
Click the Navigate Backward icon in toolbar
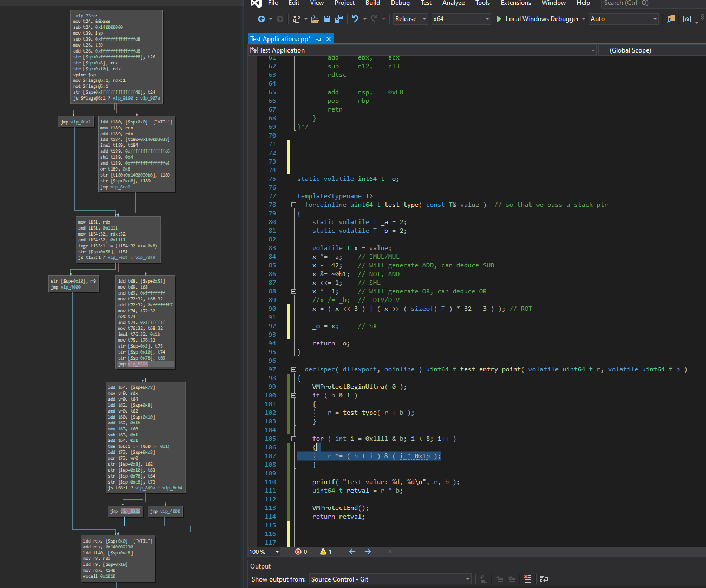[x=262, y=19]
